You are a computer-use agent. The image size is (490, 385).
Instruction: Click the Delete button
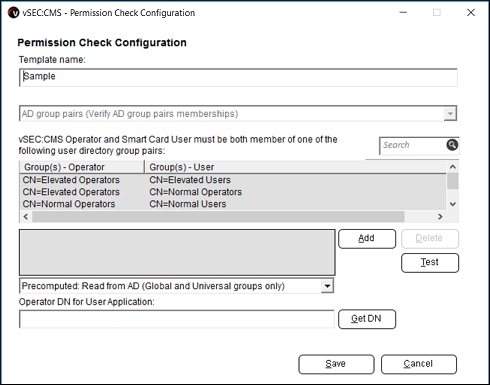click(x=430, y=238)
